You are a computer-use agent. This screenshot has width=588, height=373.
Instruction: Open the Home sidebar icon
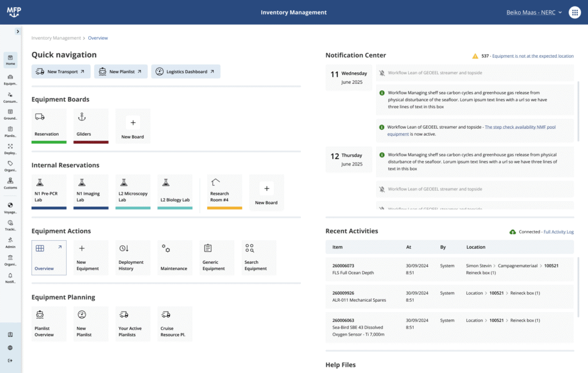tap(10, 60)
